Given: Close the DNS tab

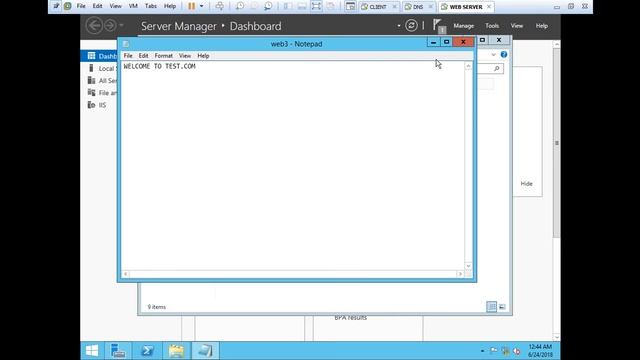Looking at the screenshot, I should click(430, 7).
